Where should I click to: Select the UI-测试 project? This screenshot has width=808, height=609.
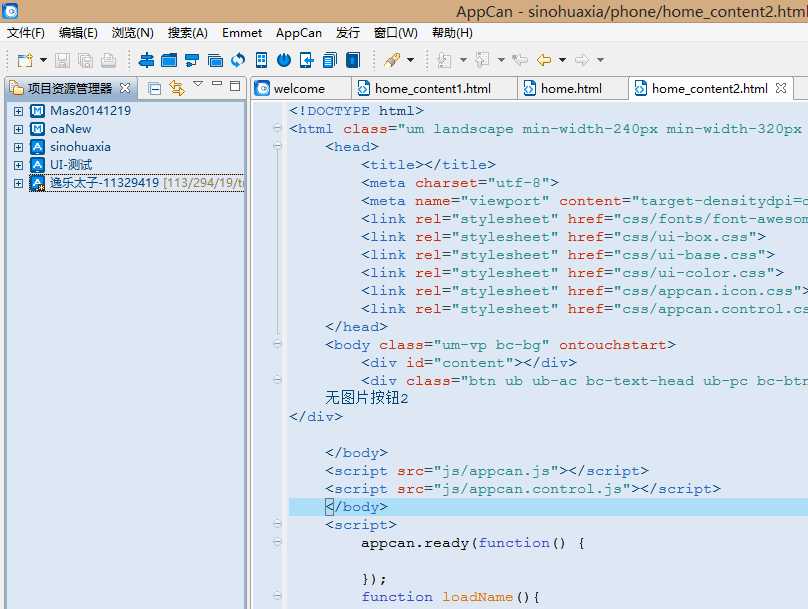(71, 165)
